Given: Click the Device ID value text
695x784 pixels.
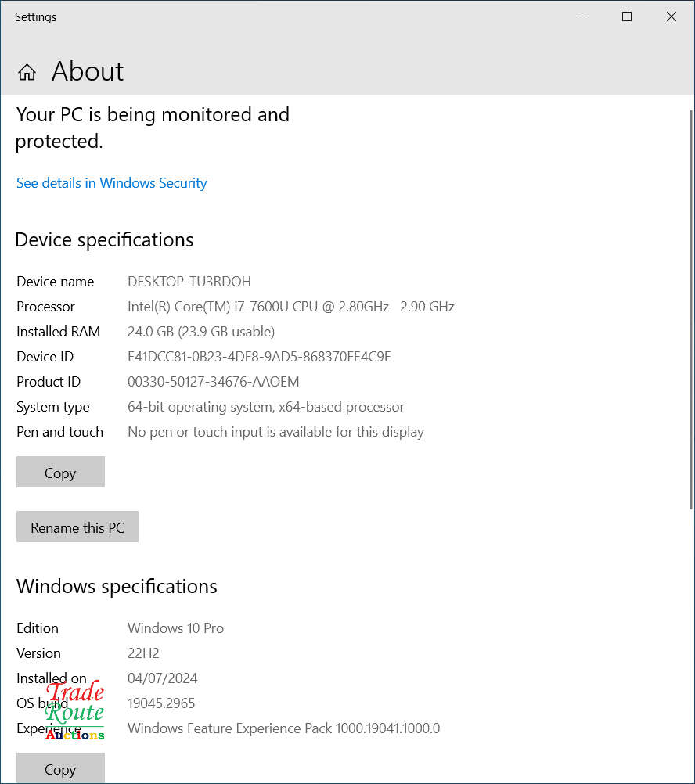Looking at the screenshot, I should point(259,357).
